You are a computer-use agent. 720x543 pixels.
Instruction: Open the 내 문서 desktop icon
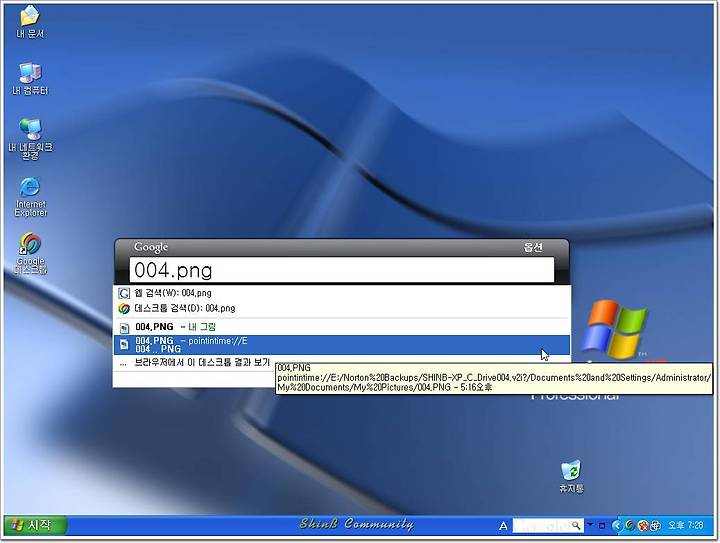pyautogui.click(x=30, y=22)
